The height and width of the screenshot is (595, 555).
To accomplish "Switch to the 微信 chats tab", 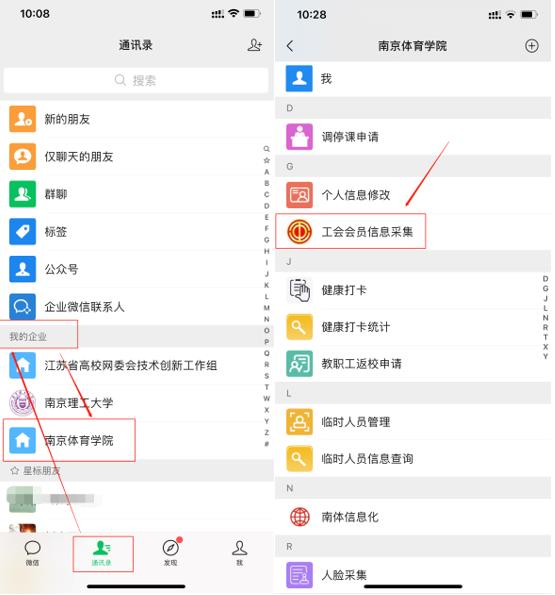I will click(x=32, y=553).
